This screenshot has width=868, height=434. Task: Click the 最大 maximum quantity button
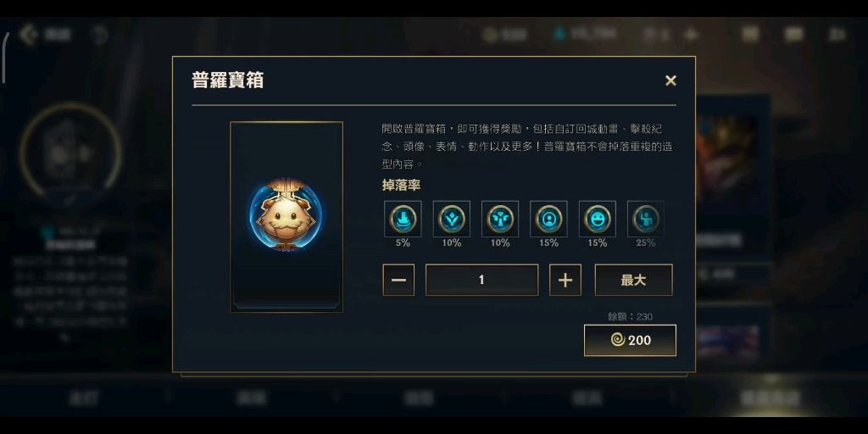(634, 280)
